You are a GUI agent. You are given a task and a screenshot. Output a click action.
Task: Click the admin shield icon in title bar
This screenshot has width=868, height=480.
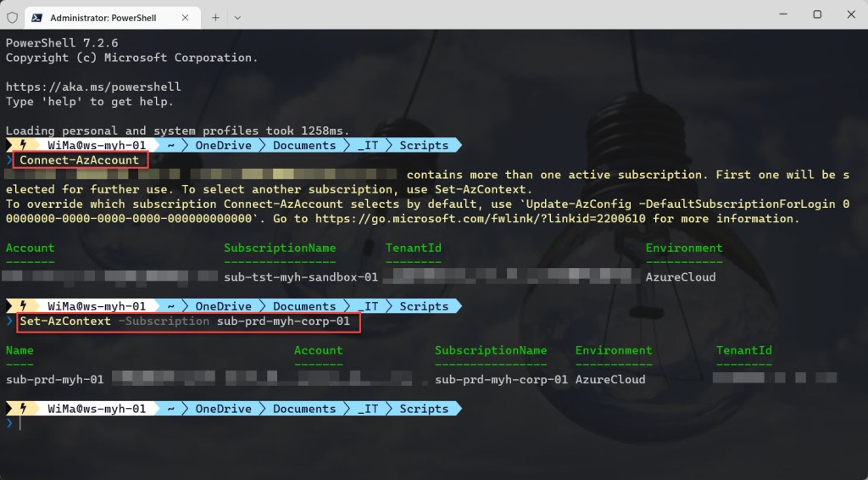click(x=13, y=17)
